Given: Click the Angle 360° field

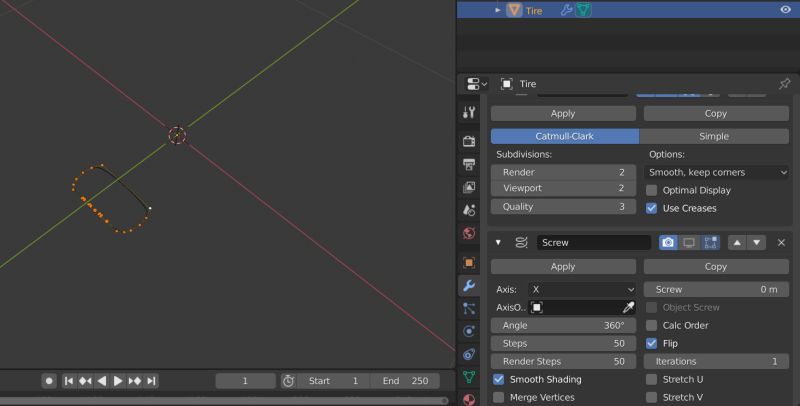Looking at the screenshot, I should click(x=563, y=325).
